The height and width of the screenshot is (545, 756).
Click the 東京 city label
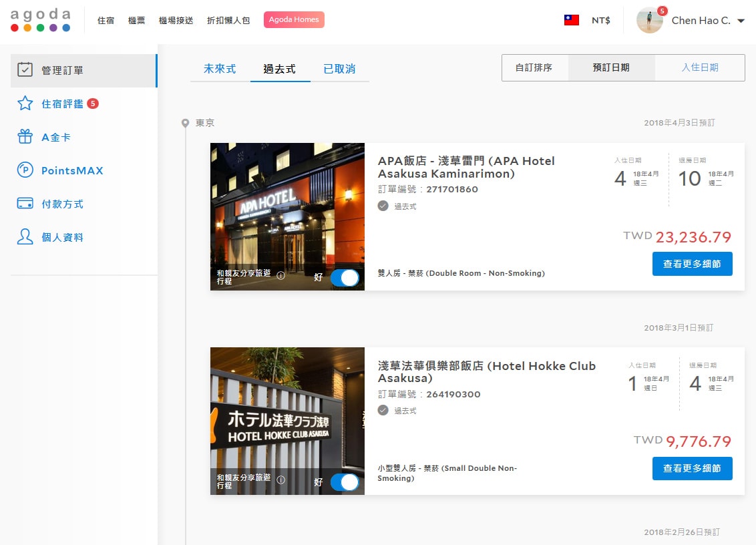pyautogui.click(x=205, y=123)
